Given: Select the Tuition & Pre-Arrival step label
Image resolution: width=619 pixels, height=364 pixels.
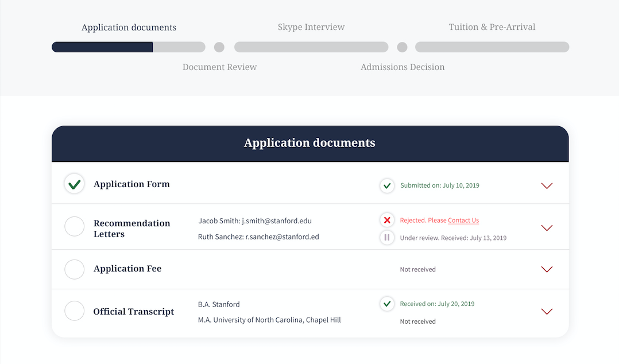Looking at the screenshot, I should tap(492, 27).
